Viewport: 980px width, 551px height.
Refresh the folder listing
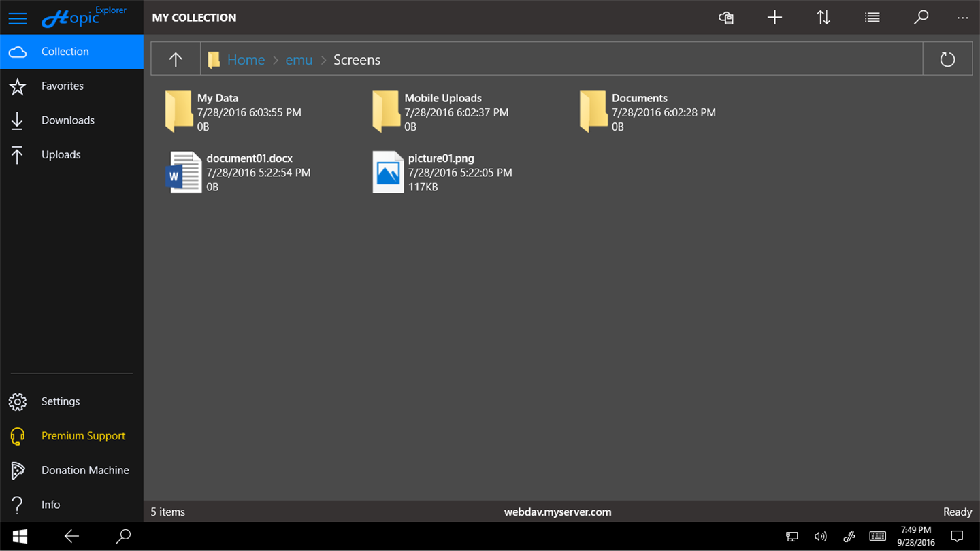pyautogui.click(x=947, y=59)
